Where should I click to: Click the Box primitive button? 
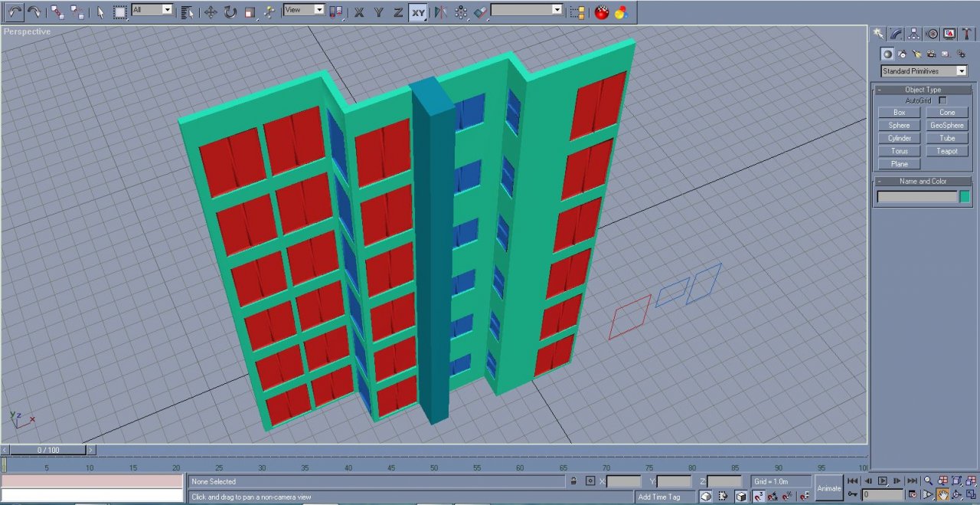900,113
